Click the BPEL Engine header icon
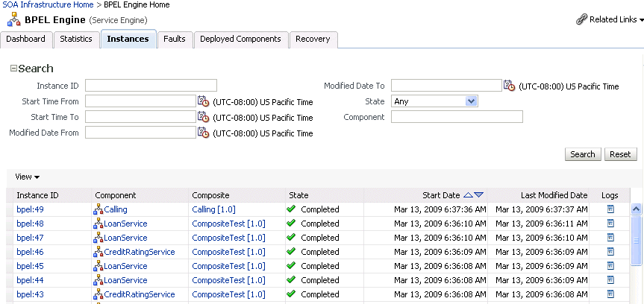644x304 pixels. pyautogui.click(x=14, y=19)
